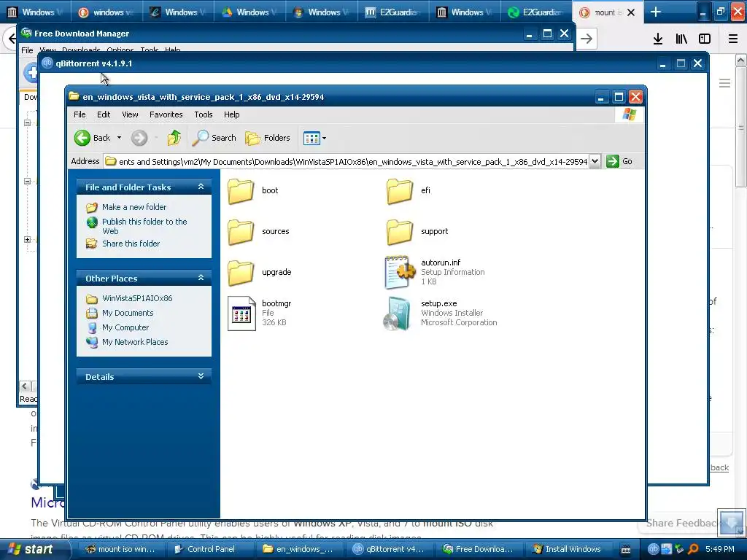Image resolution: width=747 pixels, height=560 pixels.
Task: Click the browser forward arrow button
Action: click(587, 39)
